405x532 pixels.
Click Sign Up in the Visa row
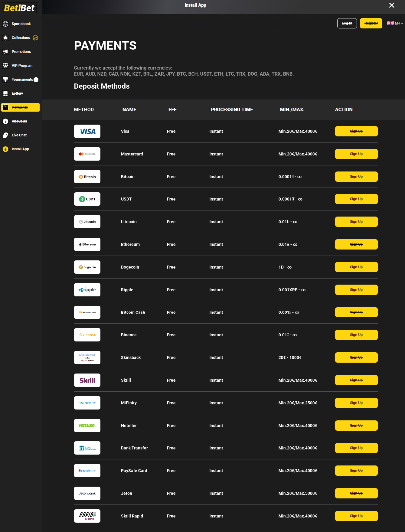point(356,131)
